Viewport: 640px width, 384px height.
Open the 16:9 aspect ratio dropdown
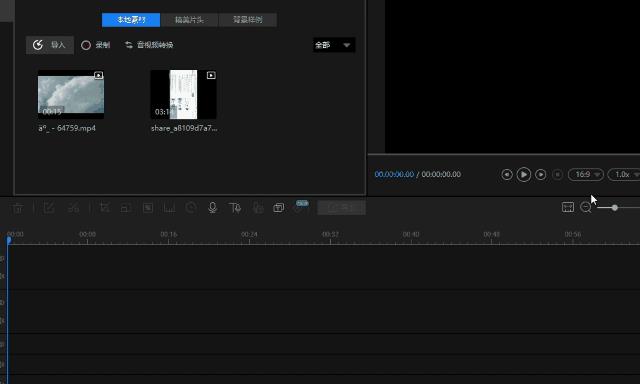(x=586, y=175)
